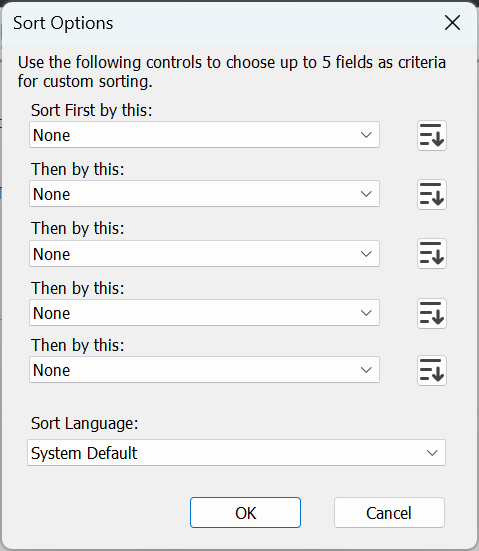Toggle sort direction icon beside first Then by this
Screen dimensions: 479x551
tap(432, 194)
